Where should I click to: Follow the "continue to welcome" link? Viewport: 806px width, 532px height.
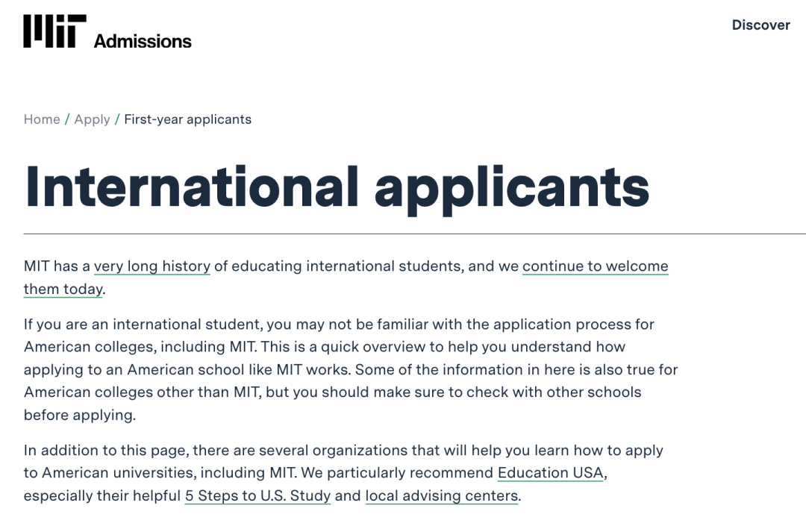pos(595,266)
